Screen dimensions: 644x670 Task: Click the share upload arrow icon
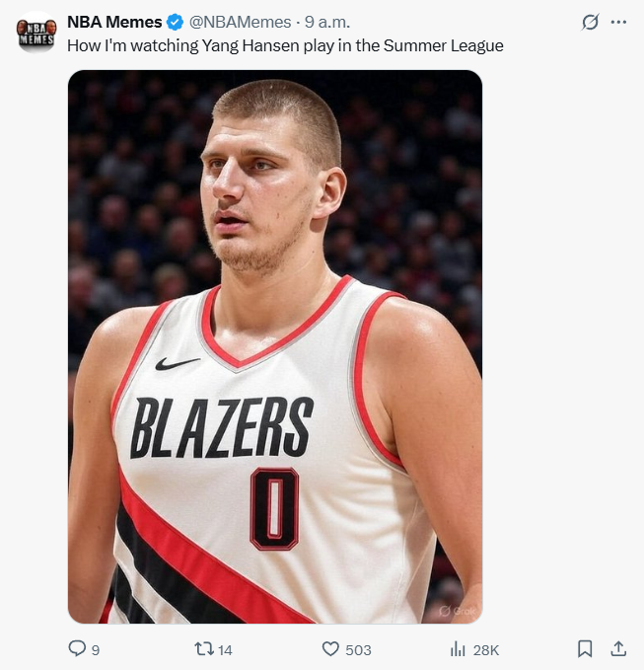click(x=618, y=648)
